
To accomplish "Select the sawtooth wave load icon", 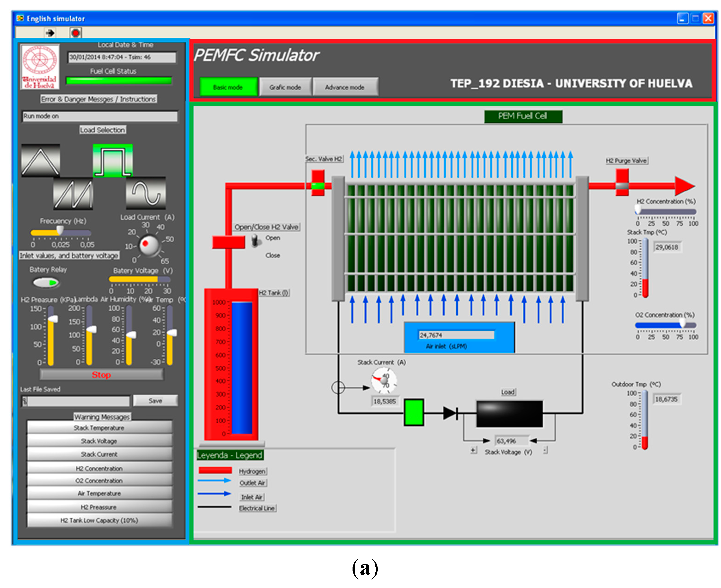I will click(x=73, y=194).
